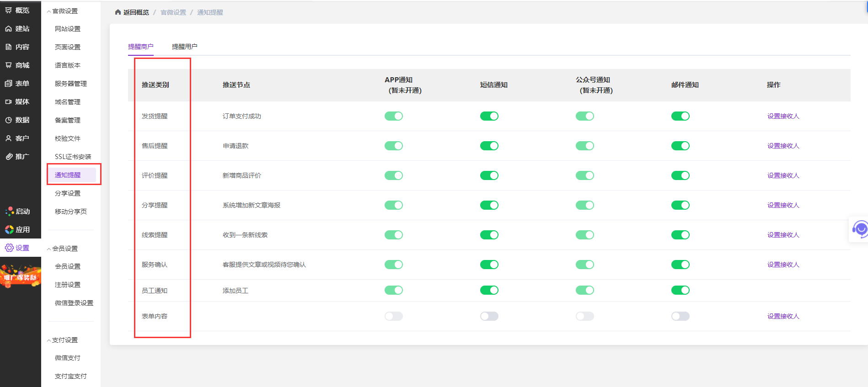868x387 pixels.
Task: Open the 建站 site-building icon
Action: (x=9, y=29)
